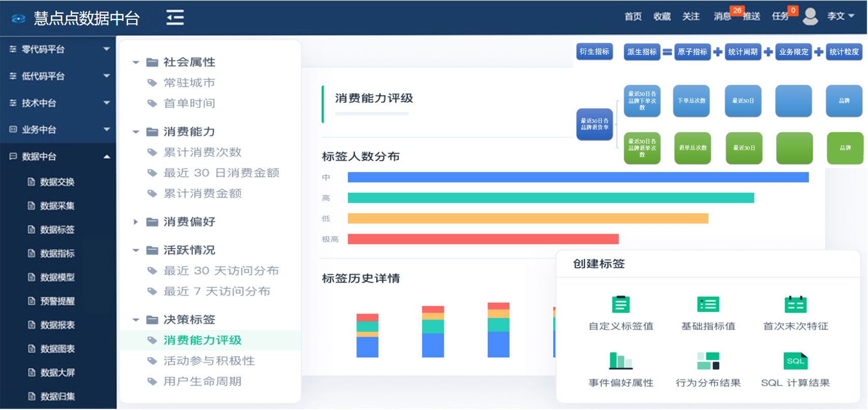Viewport: 868px width, 410px height.
Task: Choose the 行为分布结果 icon
Action: (708, 361)
